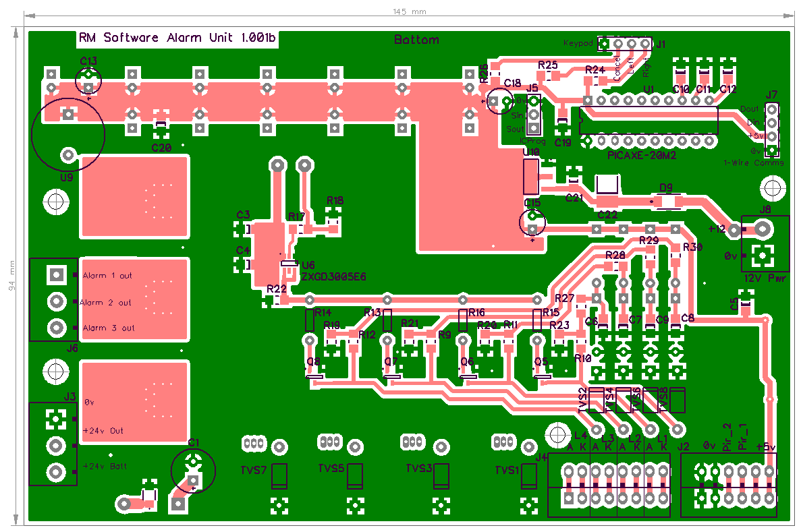
Task: Select the D9 diode footprint
Action: click(x=666, y=201)
